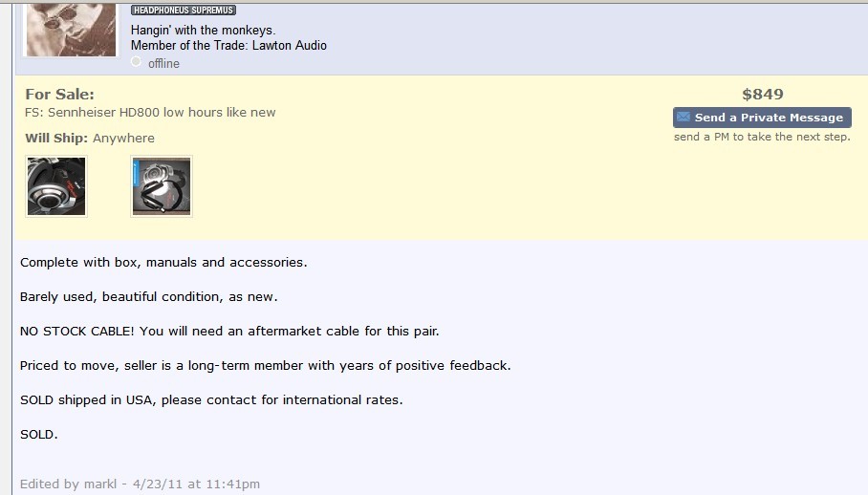Click the seller's avatar photo

click(71, 30)
